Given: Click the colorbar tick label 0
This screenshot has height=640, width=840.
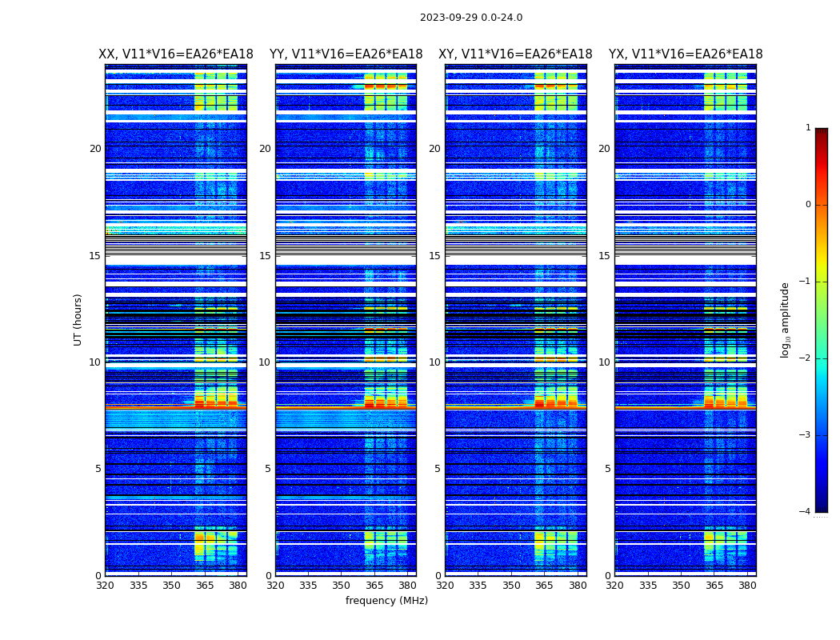Looking at the screenshot, I should pos(807,205).
